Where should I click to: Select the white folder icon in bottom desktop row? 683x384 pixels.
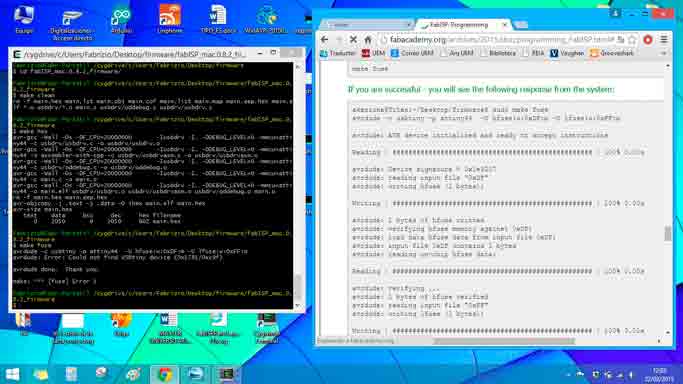(72, 328)
